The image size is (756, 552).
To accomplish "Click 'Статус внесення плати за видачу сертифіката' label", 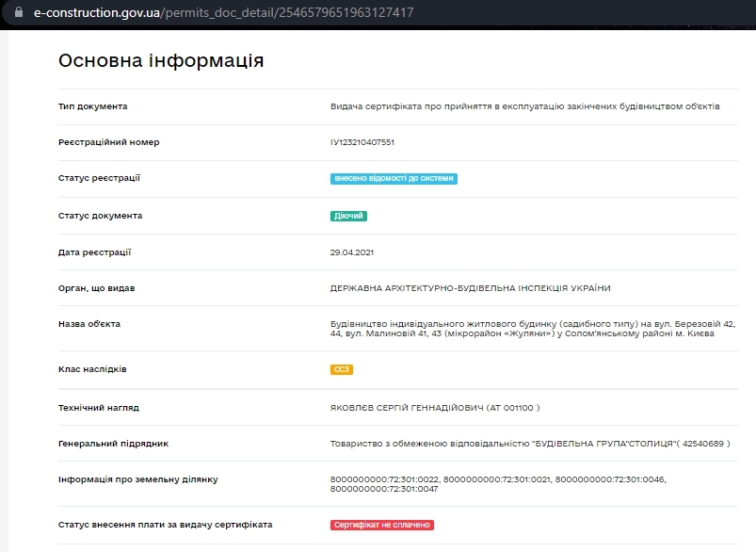I will click(166, 525).
